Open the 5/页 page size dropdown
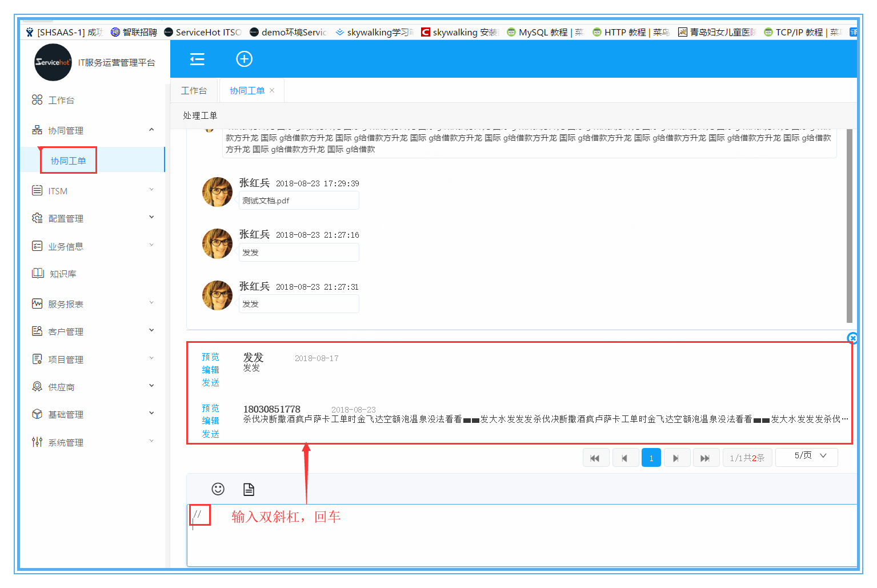 806,457
